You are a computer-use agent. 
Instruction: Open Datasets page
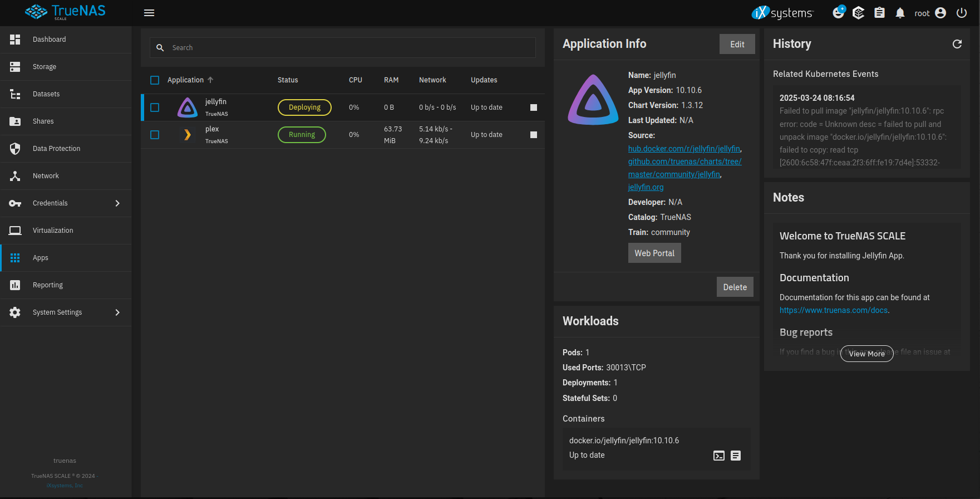[66, 94]
